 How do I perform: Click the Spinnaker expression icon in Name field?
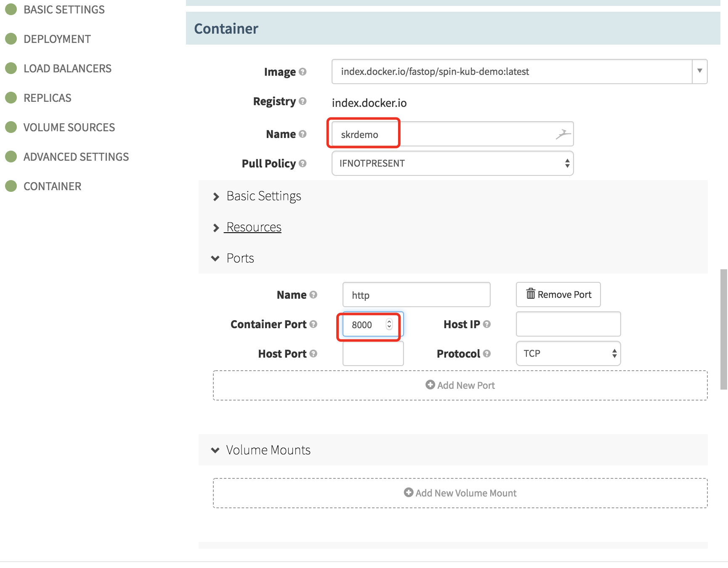pos(563,134)
